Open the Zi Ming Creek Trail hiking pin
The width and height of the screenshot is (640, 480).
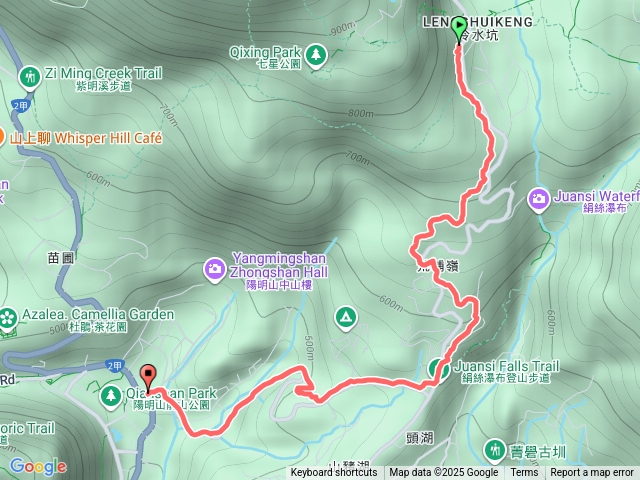coord(30,77)
